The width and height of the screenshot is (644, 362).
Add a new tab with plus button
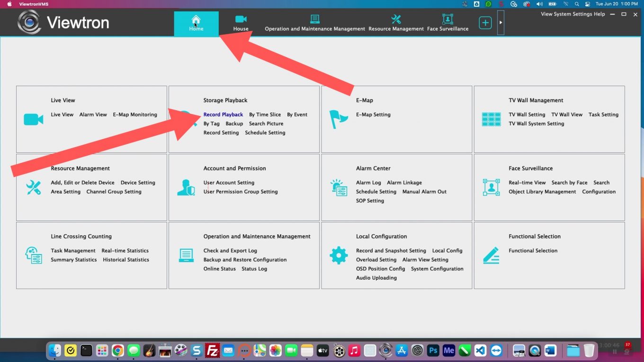click(x=485, y=23)
